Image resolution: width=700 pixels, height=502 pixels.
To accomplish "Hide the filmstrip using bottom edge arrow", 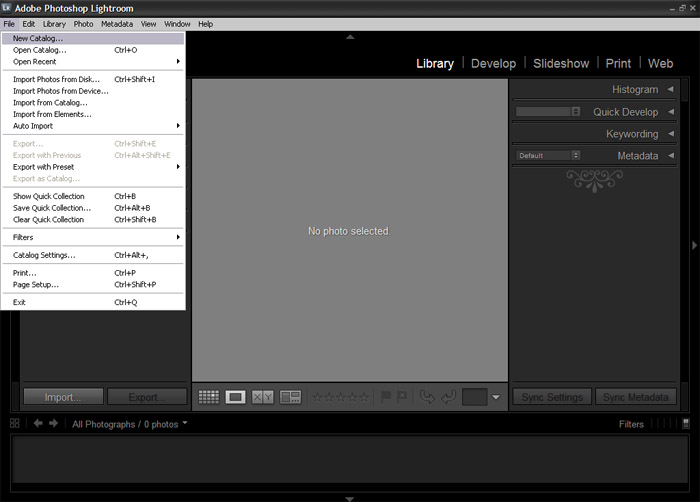I will 349,497.
